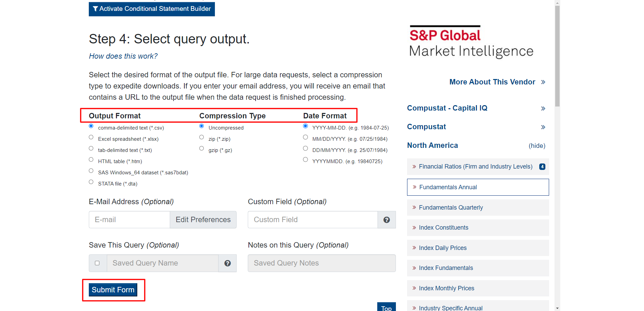Image resolution: width=644 pixels, height=311 pixels.
Task: Select HTML table (*.htm) output format
Action: tap(91, 160)
